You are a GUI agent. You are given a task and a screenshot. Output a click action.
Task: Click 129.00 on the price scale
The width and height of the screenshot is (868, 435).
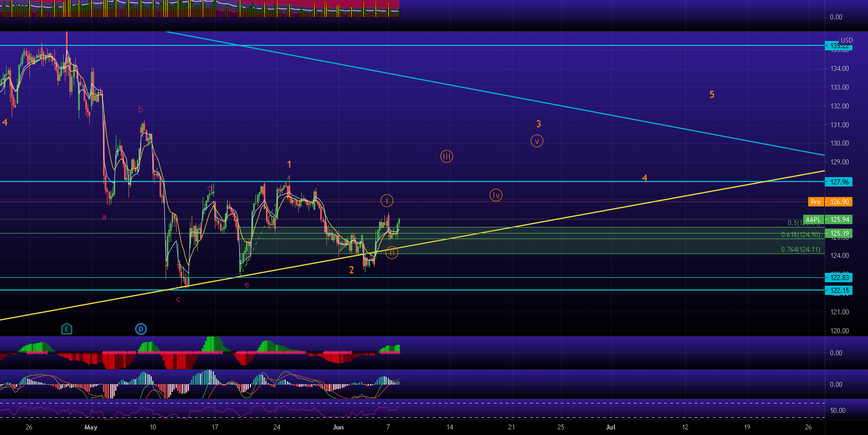839,162
